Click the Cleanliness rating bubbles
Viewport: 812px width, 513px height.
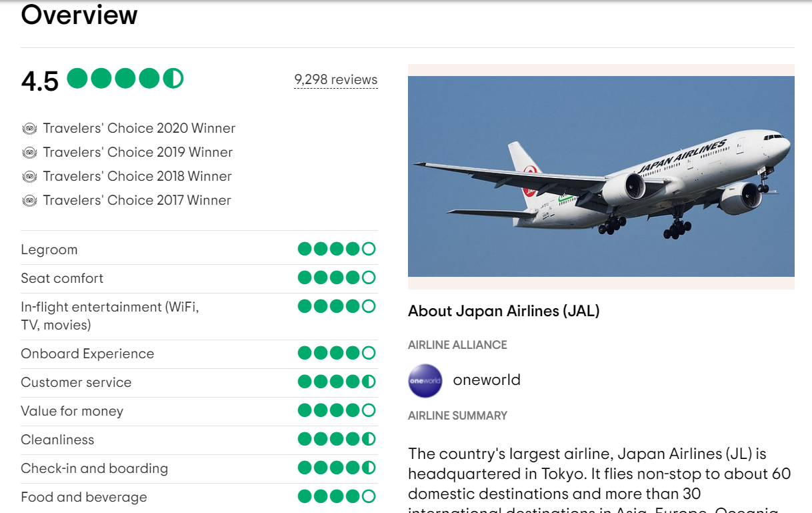click(337, 439)
